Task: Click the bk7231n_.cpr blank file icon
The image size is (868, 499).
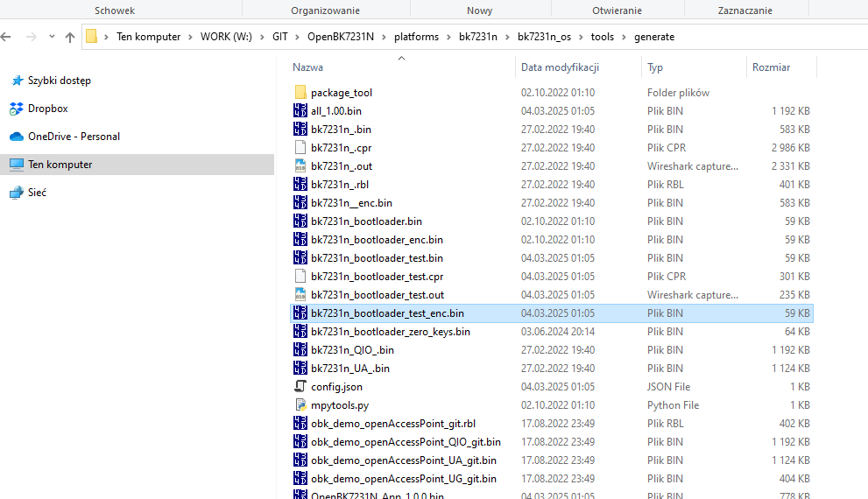Action: click(300, 148)
